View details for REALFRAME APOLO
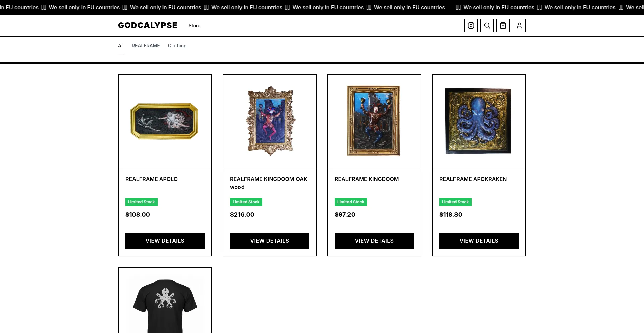 point(165,241)
